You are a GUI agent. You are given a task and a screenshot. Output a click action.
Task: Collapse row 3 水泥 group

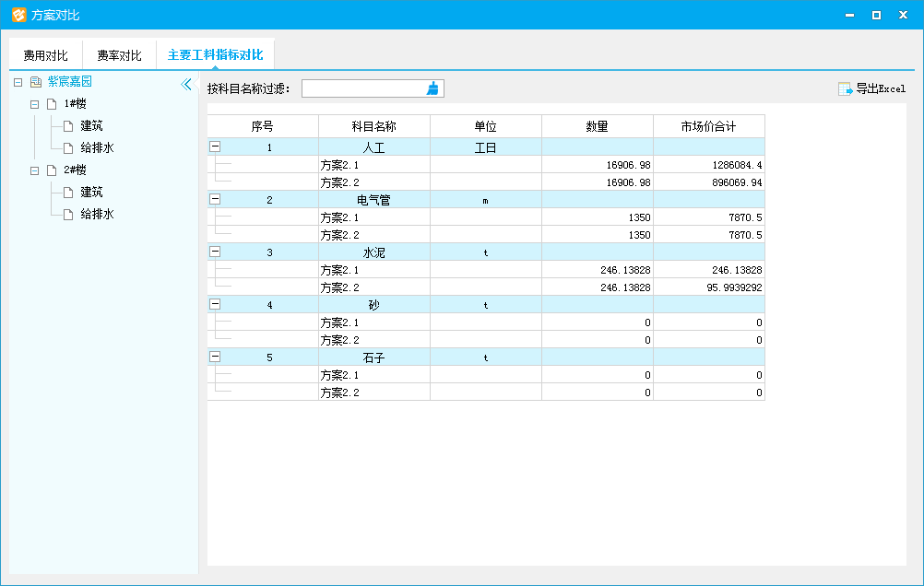pos(215,252)
